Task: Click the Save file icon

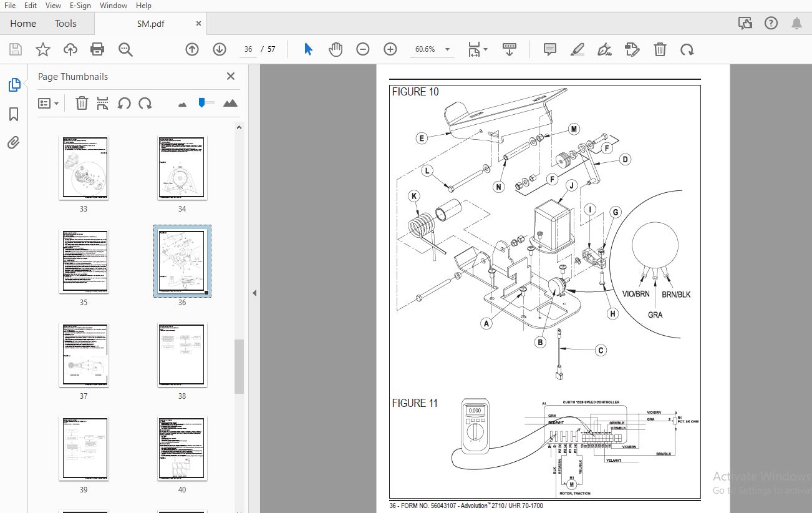Action: point(16,49)
